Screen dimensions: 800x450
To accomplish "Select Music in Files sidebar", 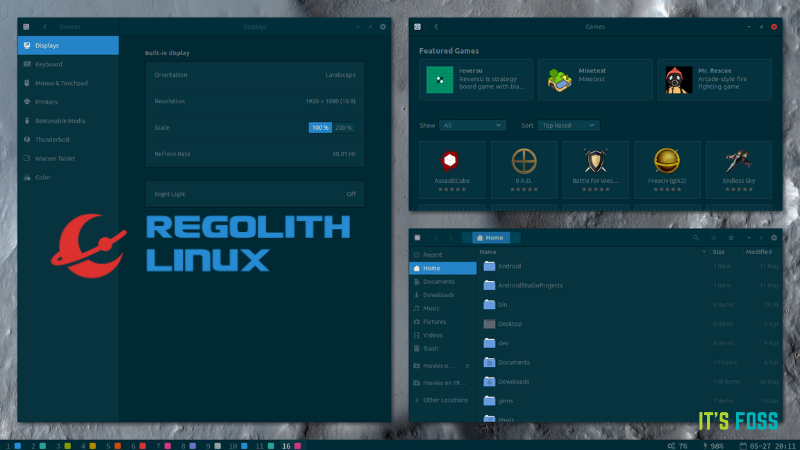I will pyautogui.click(x=443, y=308).
